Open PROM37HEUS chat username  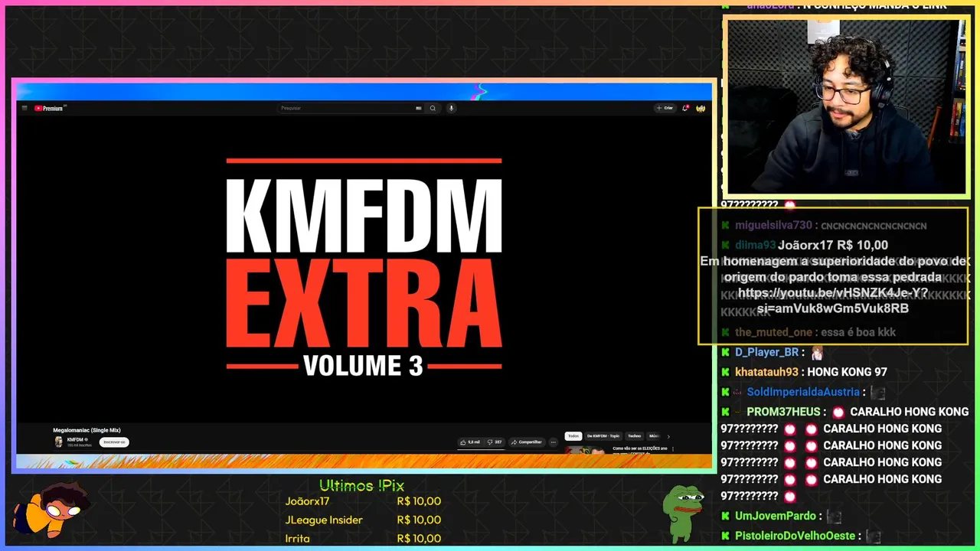tap(783, 412)
